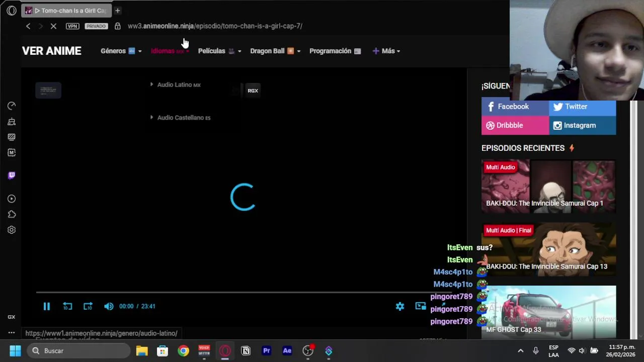Open OBS Studio from taskbar
The image size is (644, 362).
pyautogui.click(x=308, y=351)
